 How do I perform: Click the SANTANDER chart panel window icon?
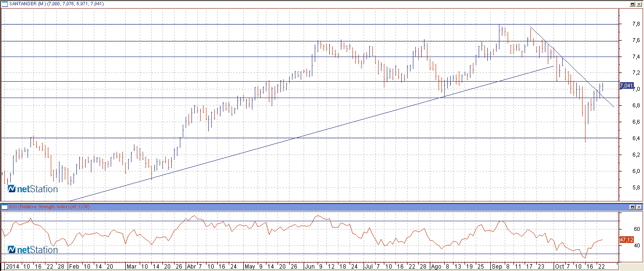click(4, 3)
